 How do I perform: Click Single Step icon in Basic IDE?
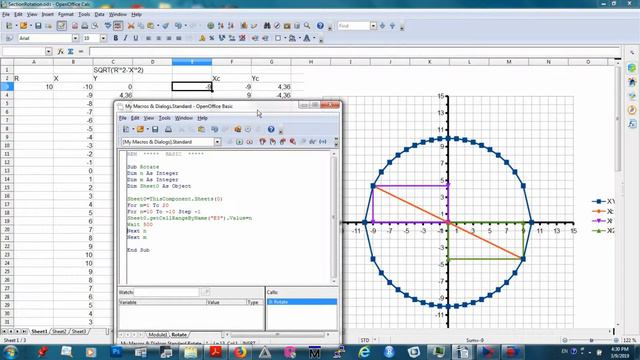coord(273,142)
